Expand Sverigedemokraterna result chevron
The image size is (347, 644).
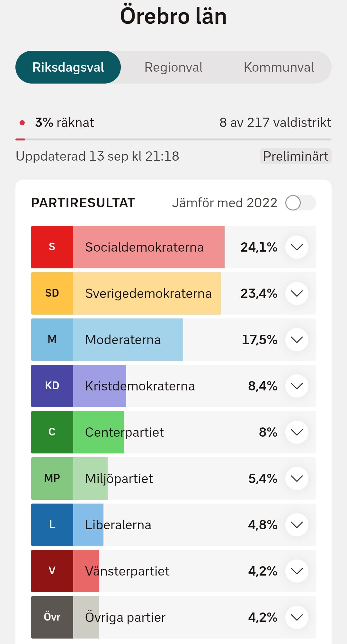pyautogui.click(x=297, y=293)
